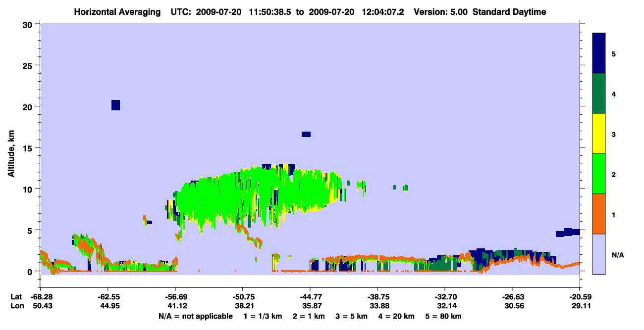Click the isolated blue block at 20 km altitude
Image resolution: width=644 pixels, height=330 pixels.
[115, 105]
